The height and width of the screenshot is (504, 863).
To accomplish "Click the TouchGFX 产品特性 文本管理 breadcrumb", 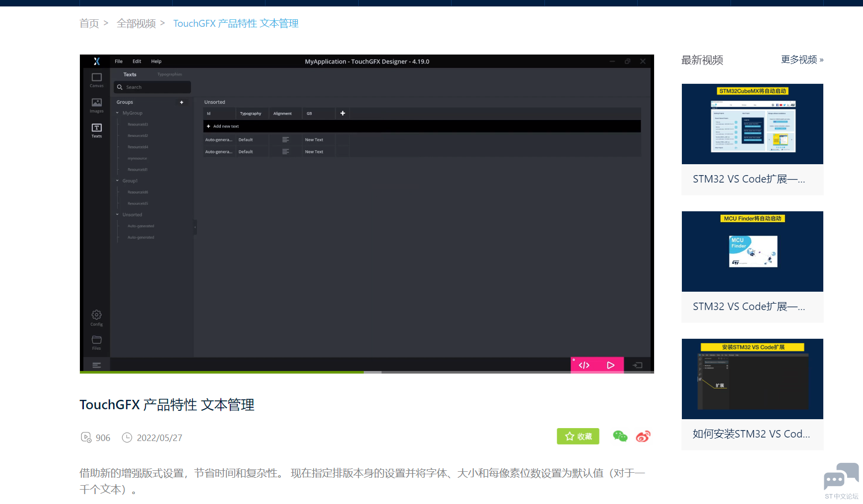I will pyautogui.click(x=236, y=23).
